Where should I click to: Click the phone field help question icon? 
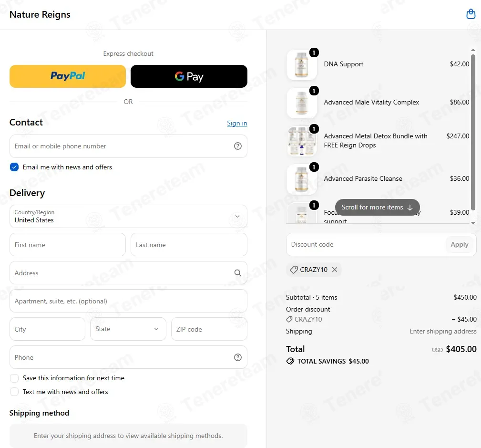tap(238, 357)
